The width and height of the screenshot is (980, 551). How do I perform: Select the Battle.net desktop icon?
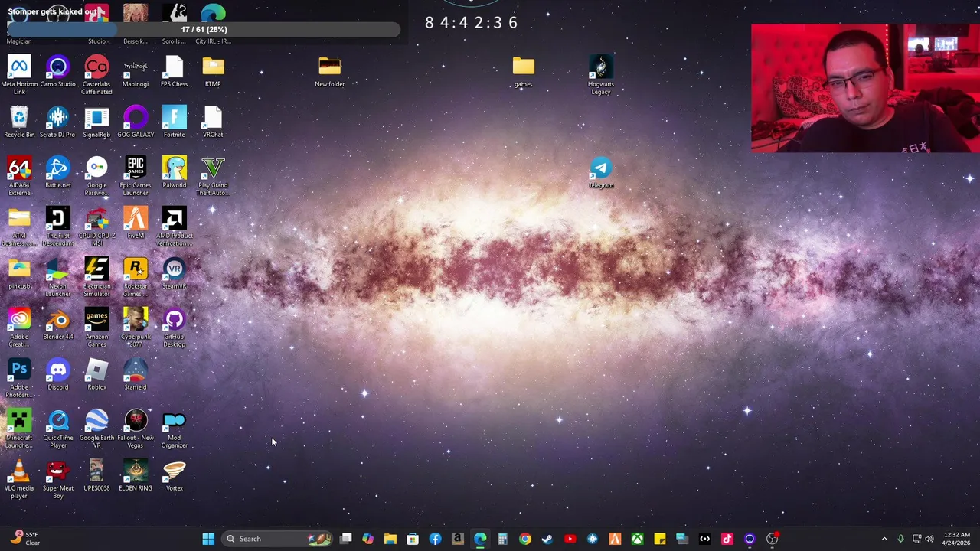point(58,173)
